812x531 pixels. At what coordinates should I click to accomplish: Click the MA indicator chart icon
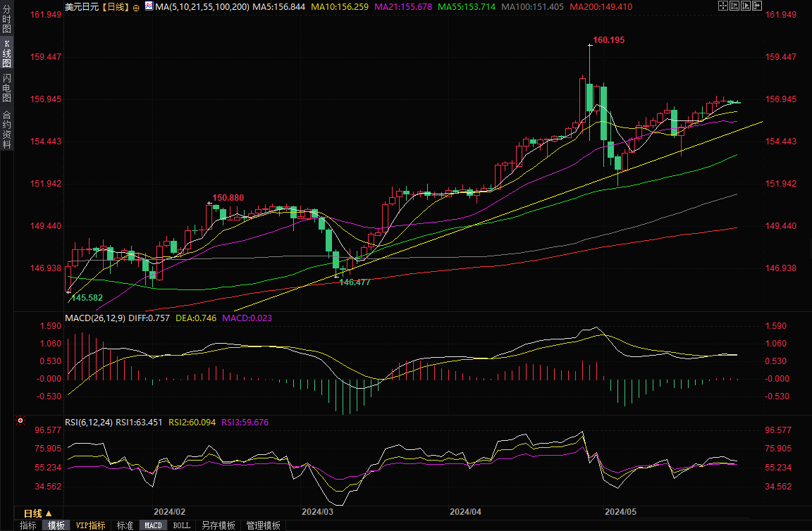pyautogui.click(x=149, y=6)
